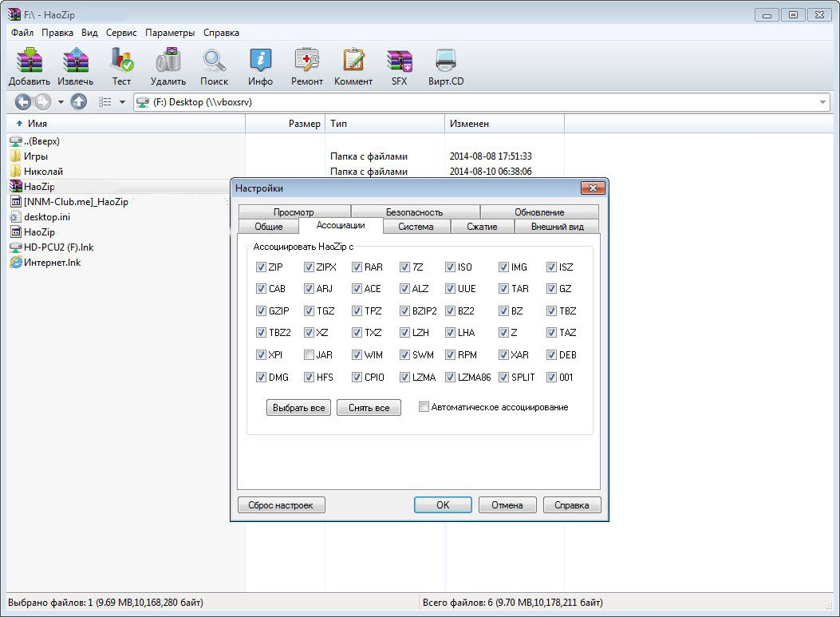Viewport: 840px width, 617px height.
Task: Open the Параметры menu
Action: pyautogui.click(x=170, y=33)
